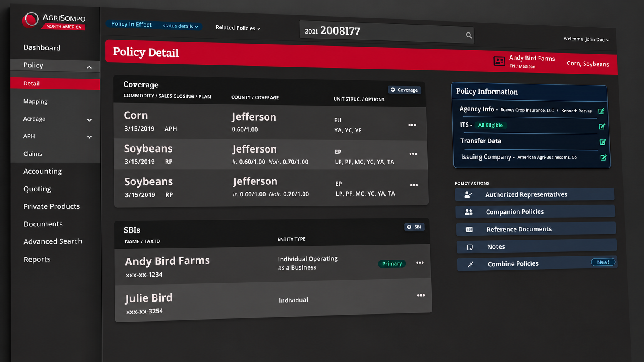Image resolution: width=644 pixels, height=362 pixels.
Task: Open Accounting in the sidebar
Action: tap(42, 171)
